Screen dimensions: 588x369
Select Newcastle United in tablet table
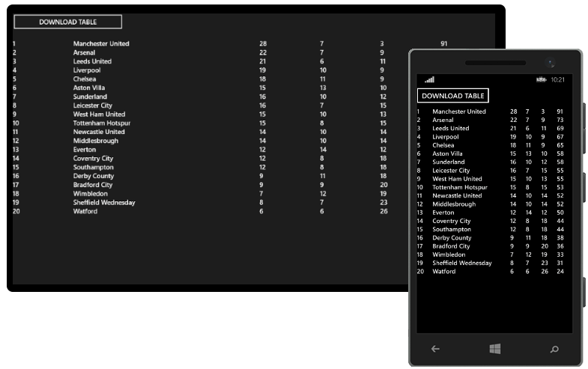click(99, 132)
